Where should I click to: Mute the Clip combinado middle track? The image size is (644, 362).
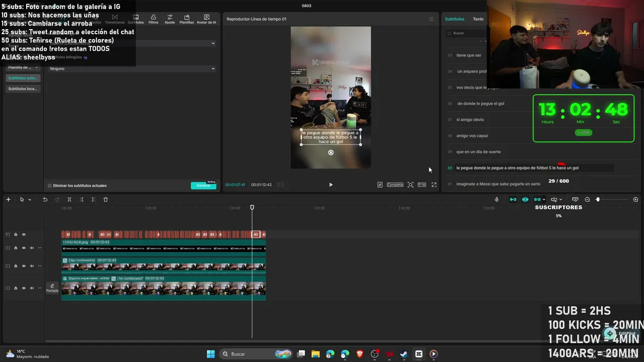32,266
